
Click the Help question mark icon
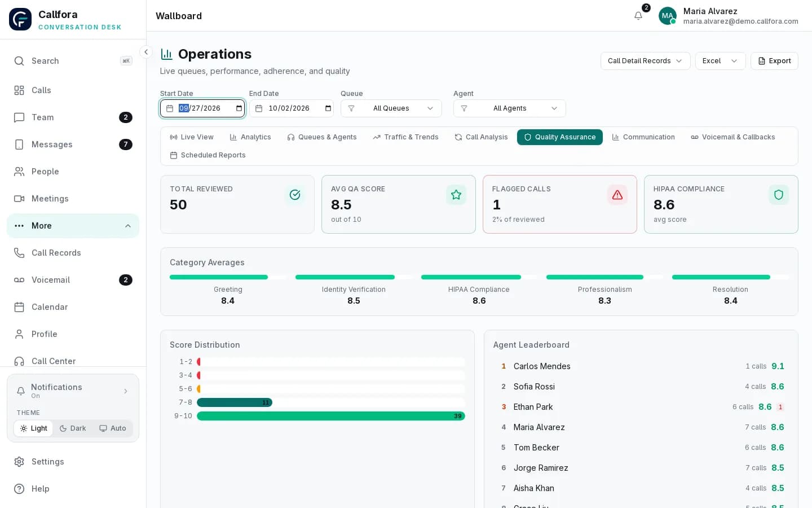(19, 489)
